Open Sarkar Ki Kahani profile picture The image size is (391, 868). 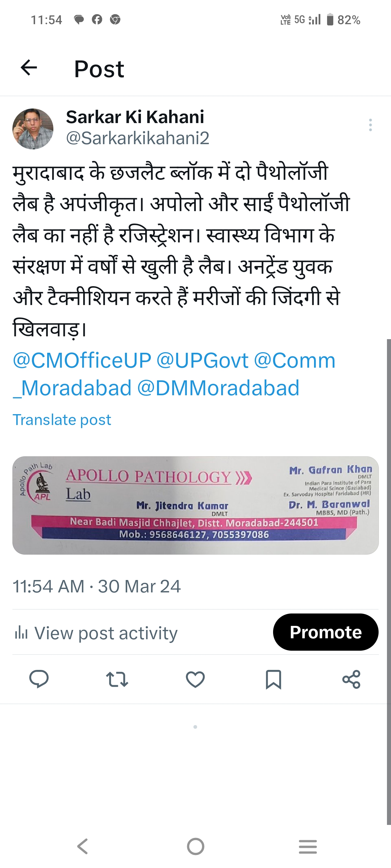pyautogui.click(x=33, y=129)
